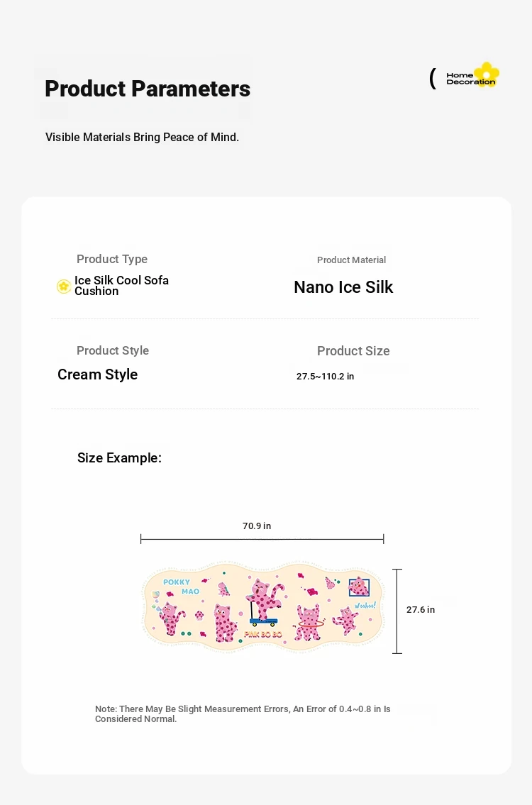Click the 27.5~110.2 in size value
The image size is (532, 805).
tap(325, 377)
